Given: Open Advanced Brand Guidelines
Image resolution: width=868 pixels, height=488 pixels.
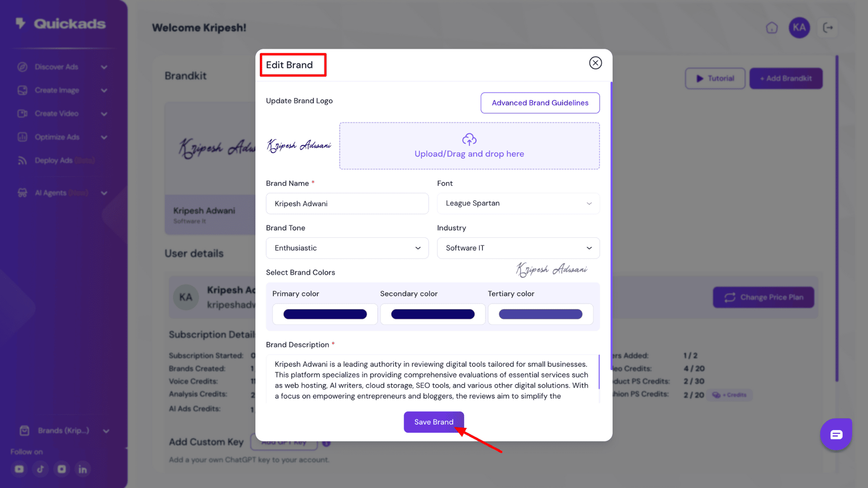Looking at the screenshot, I should (540, 103).
